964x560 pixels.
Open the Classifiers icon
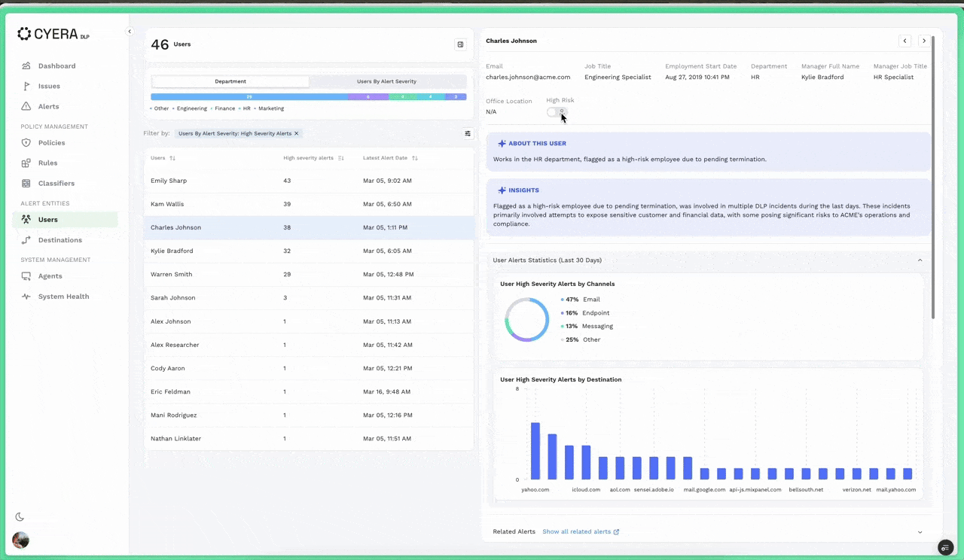click(x=26, y=184)
